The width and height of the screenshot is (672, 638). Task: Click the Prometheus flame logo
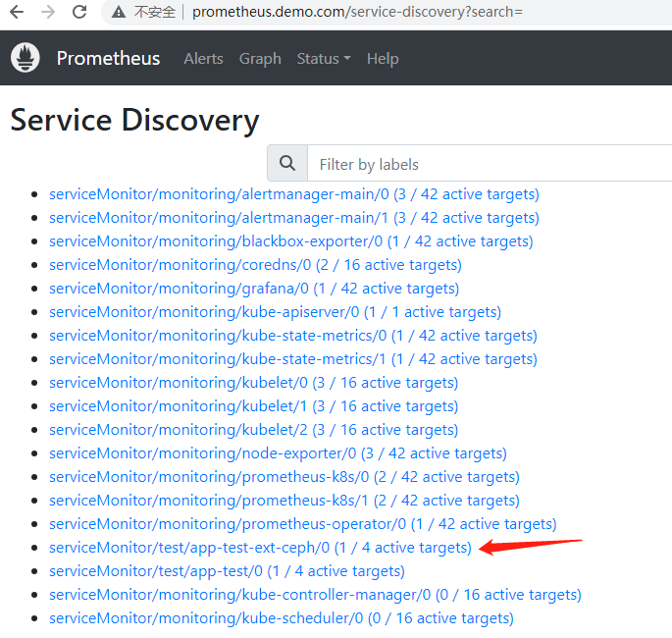coord(26,58)
